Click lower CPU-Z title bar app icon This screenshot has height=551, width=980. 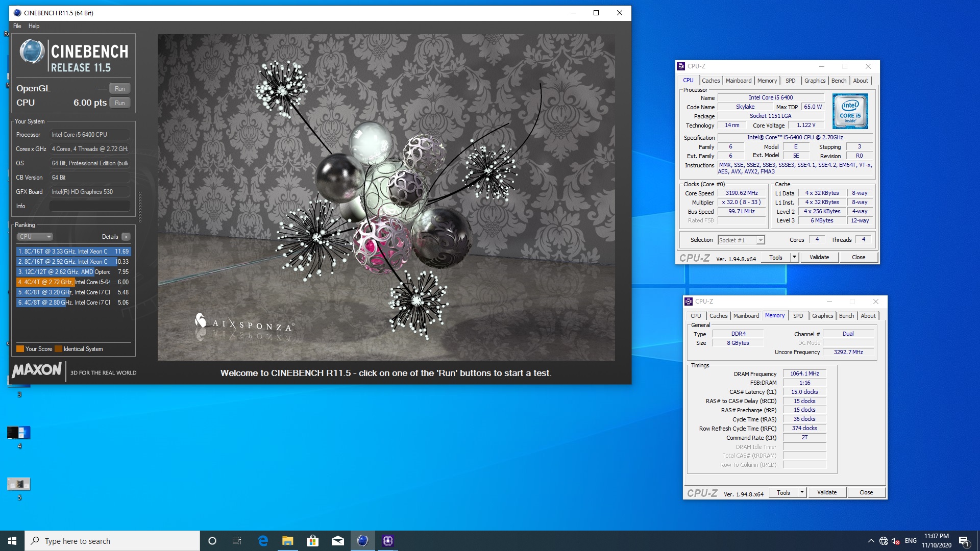(689, 302)
